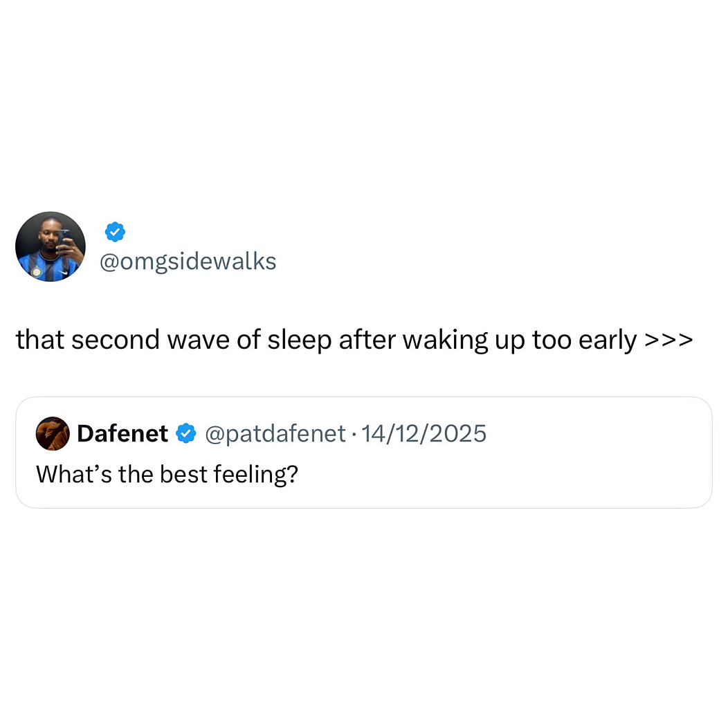This screenshot has height=728, width=728.
Task: Click the phrase "second wave" in the tweet
Action: [144, 340]
